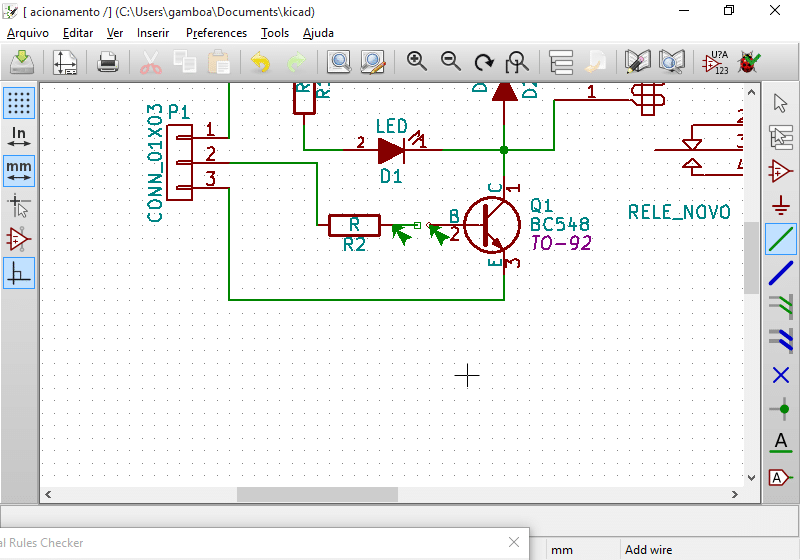
Task: Open the Arquivo menu
Action: [27, 33]
